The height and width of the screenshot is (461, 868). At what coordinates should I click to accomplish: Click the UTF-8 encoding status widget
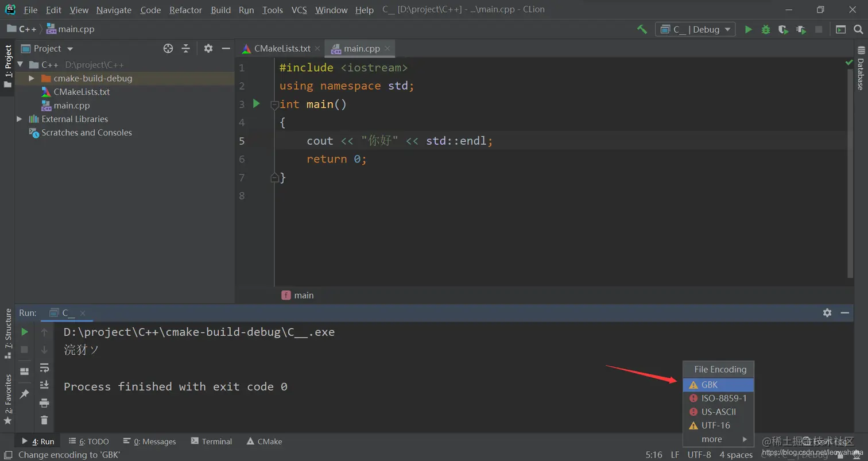699,455
